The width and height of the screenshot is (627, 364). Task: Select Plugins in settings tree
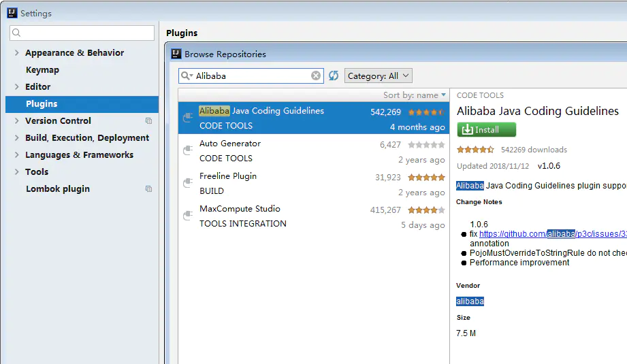point(82,104)
